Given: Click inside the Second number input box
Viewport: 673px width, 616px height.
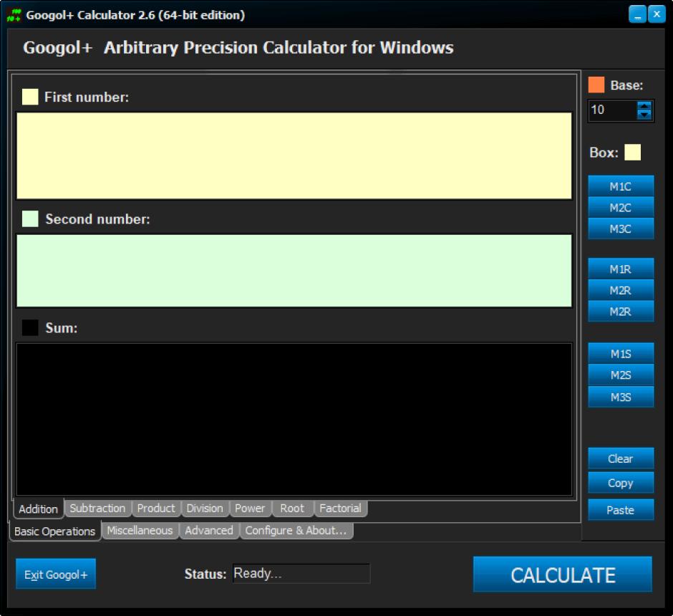Looking at the screenshot, I should click(x=294, y=271).
